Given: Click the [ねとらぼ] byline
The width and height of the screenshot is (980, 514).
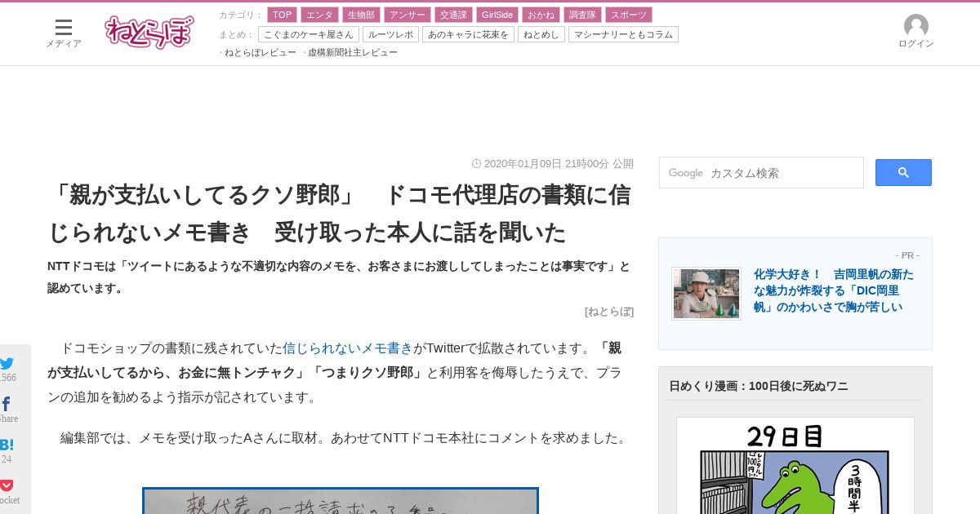Looking at the screenshot, I should point(609,312).
